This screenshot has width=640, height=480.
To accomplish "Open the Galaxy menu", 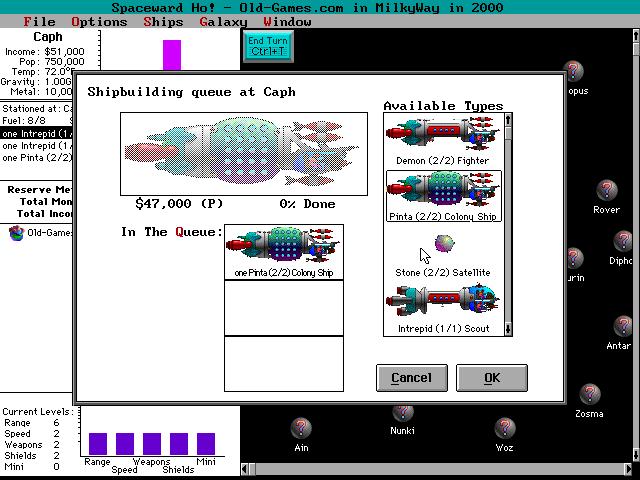I will coord(223,22).
